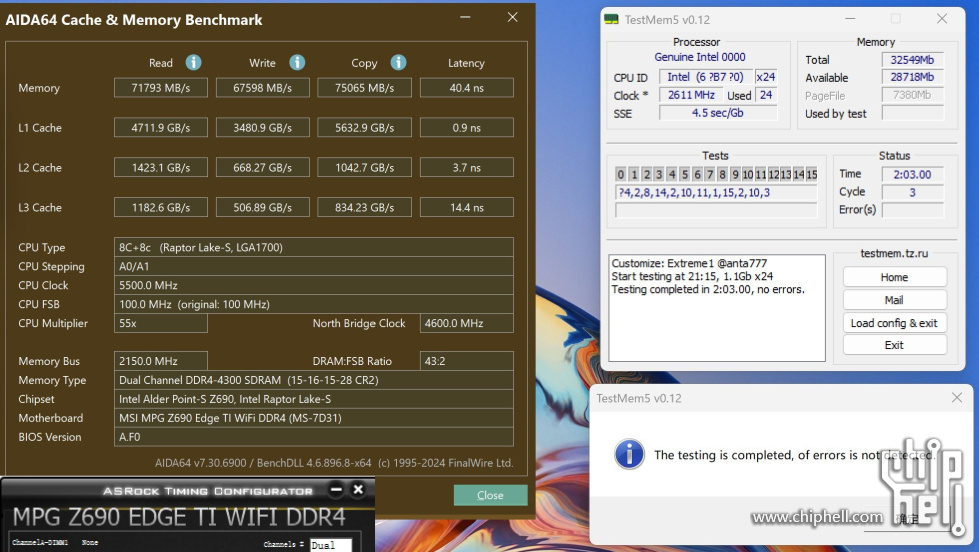Click CPU Multiplier value 55x
Viewport: 979px width, 552px height.
coord(161,323)
